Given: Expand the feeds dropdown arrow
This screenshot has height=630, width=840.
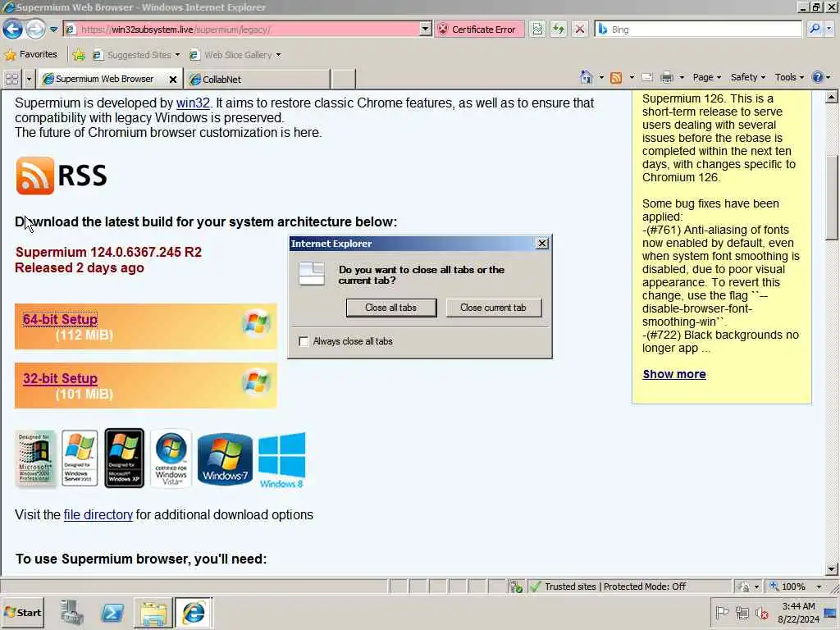Looking at the screenshot, I should coord(632,78).
